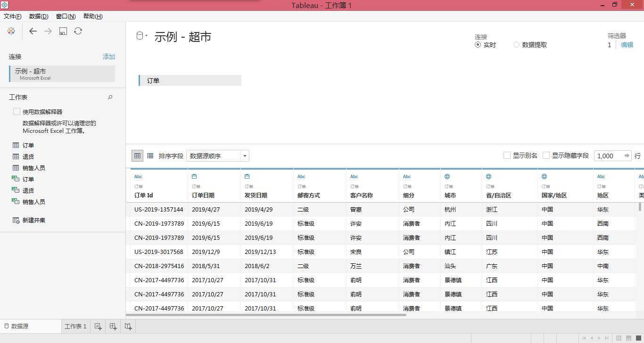The width and height of the screenshot is (644, 343).
Task: Switch to the 数据源 tab
Action: click(x=31, y=326)
